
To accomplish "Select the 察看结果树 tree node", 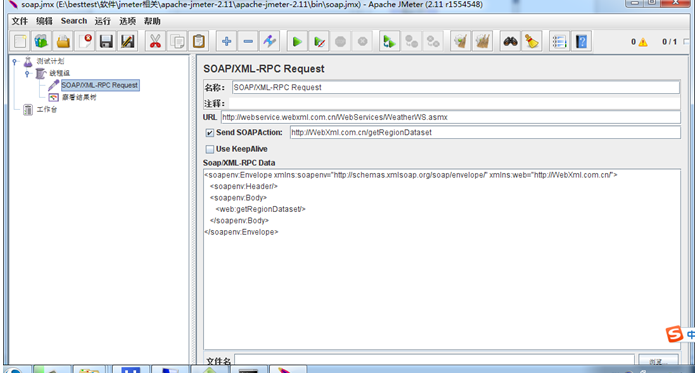I will point(79,97).
